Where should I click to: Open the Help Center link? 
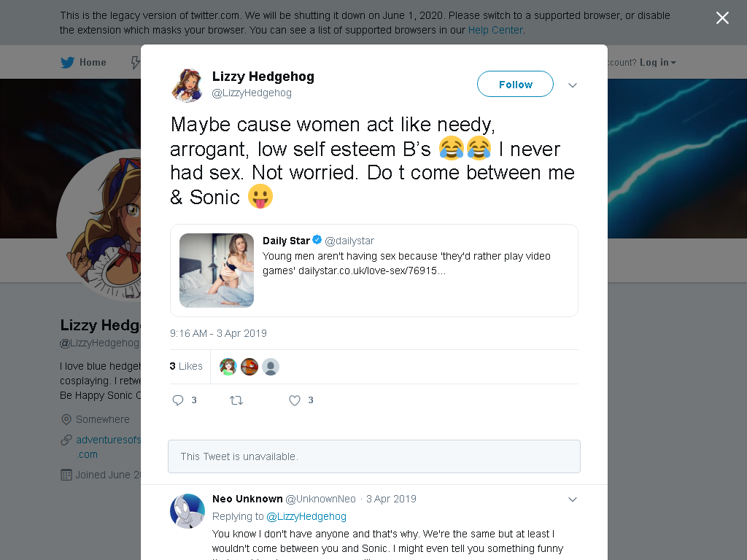495,30
